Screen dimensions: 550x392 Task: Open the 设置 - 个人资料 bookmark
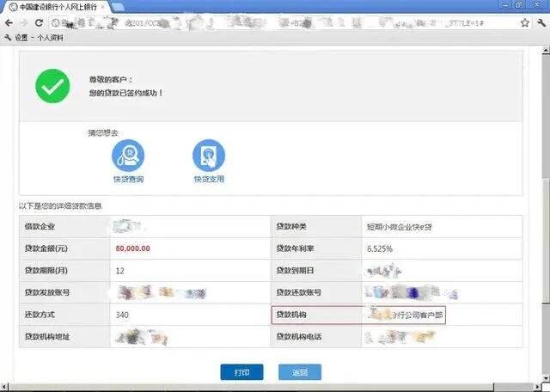click(34, 38)
